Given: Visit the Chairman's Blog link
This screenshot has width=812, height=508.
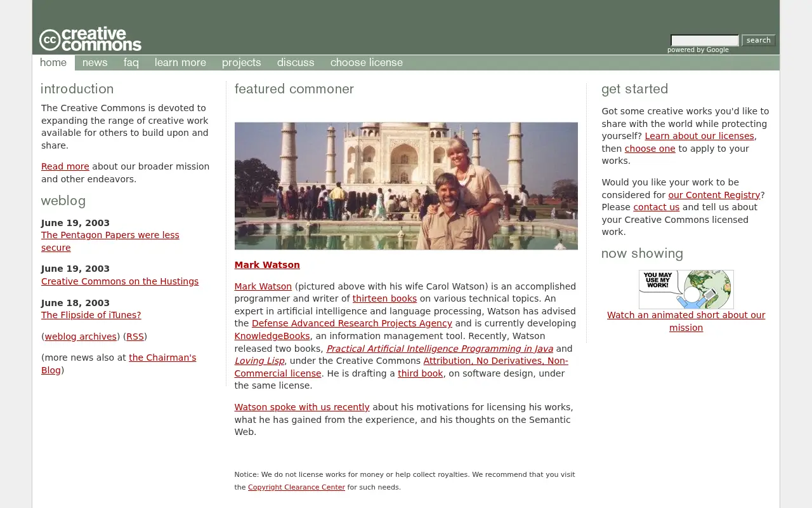Looking at the screenshot, I should point(119,364).
